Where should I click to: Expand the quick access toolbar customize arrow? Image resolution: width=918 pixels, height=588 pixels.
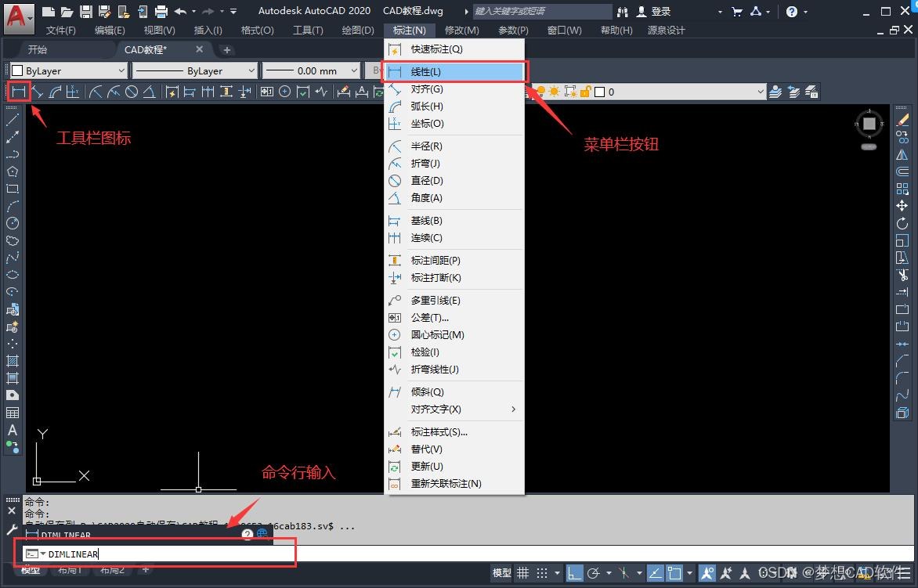[x=233, y=12]
